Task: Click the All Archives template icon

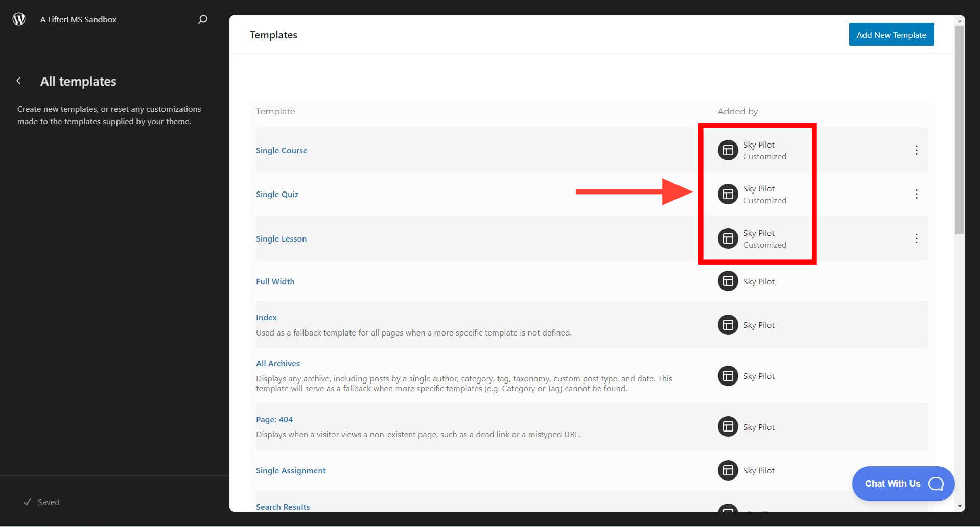Action: coord(728,376)
